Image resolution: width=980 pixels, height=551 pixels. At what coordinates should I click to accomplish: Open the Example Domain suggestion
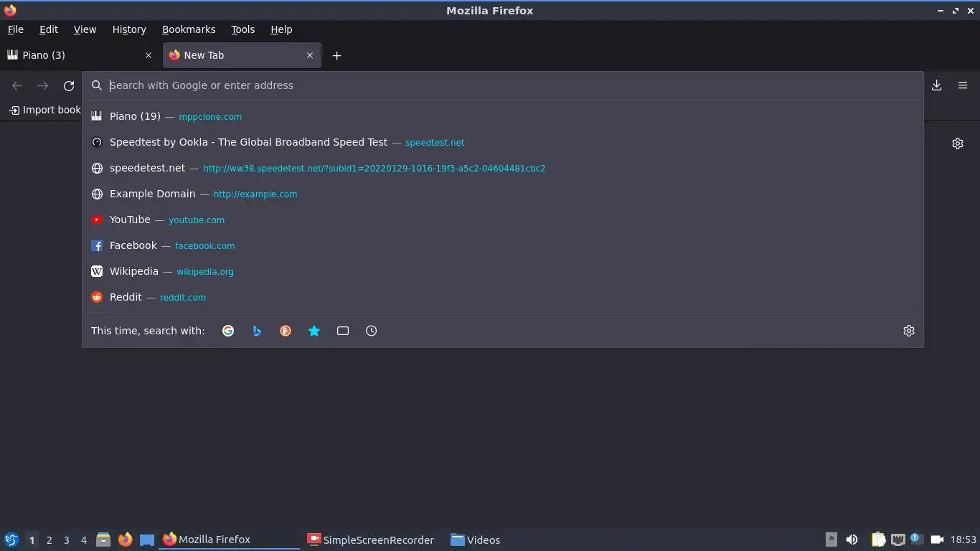point(502,194)
